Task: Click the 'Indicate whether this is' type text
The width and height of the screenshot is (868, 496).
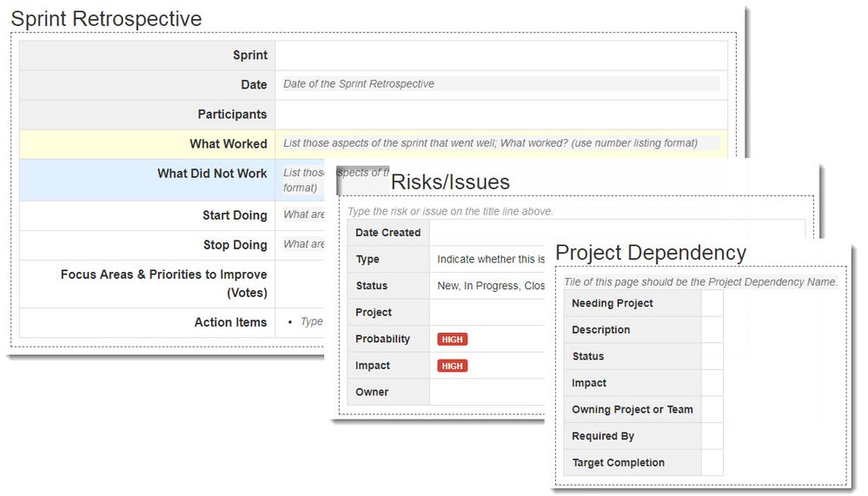Action: [x=491, y=259]
